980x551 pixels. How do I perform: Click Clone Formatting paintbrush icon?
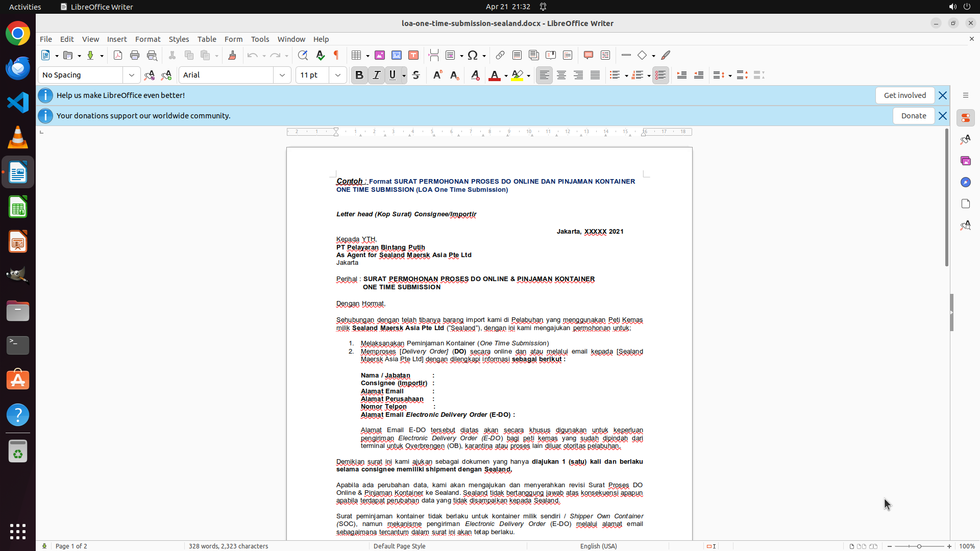232,55
